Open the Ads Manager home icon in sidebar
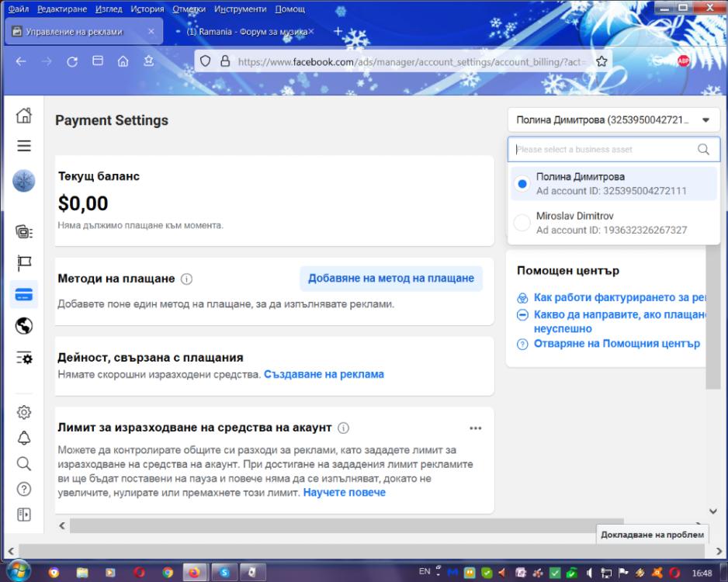 [24, 115]
